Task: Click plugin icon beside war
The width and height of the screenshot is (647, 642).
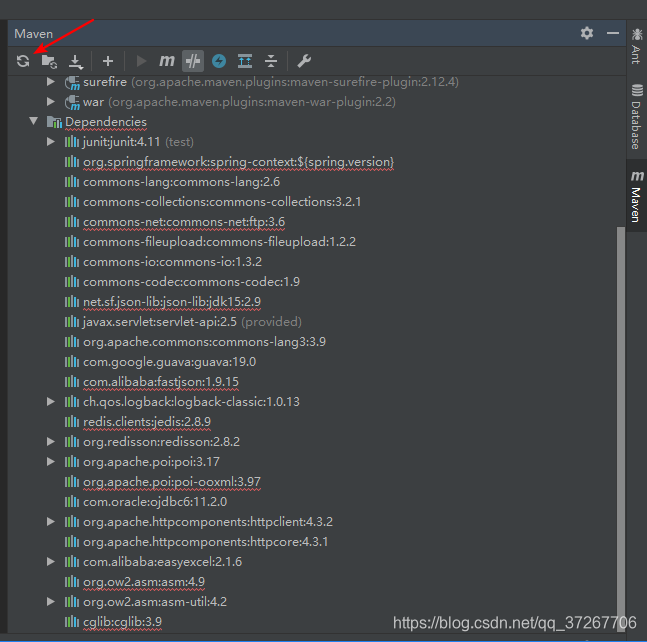Action: (x=72, y=102)
